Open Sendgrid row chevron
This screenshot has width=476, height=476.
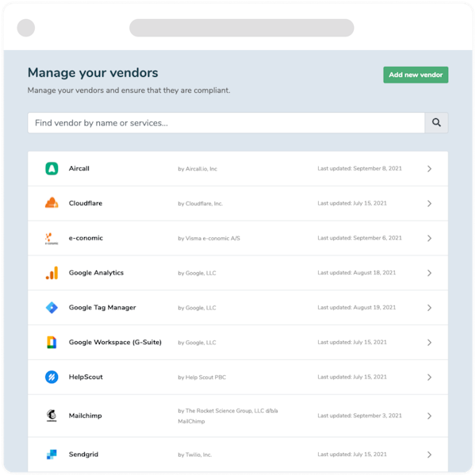click(429, 455)
